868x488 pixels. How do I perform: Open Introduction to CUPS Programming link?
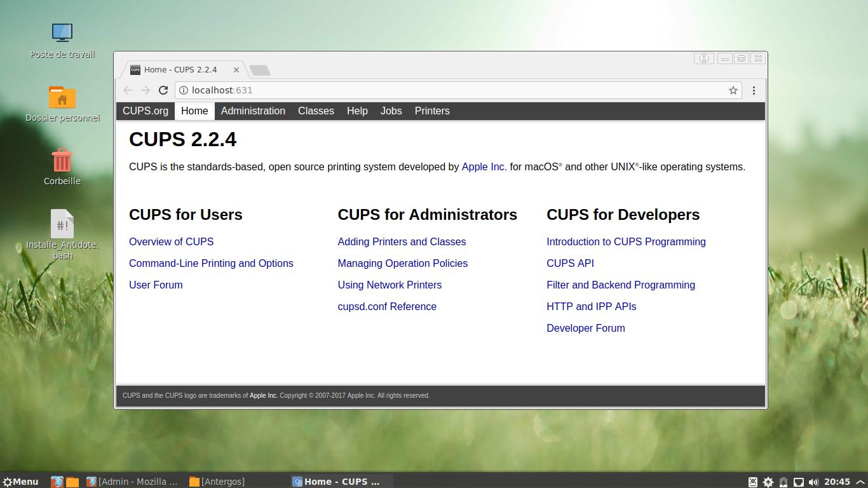coord(626,241)
